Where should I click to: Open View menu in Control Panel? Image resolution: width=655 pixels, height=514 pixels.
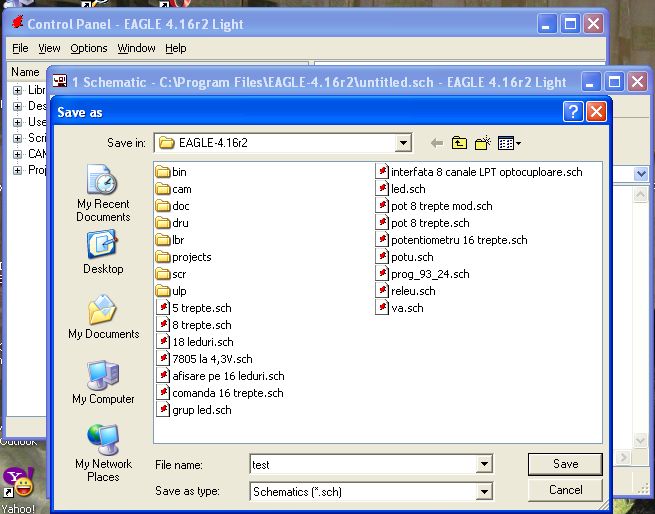coord(49,48)
